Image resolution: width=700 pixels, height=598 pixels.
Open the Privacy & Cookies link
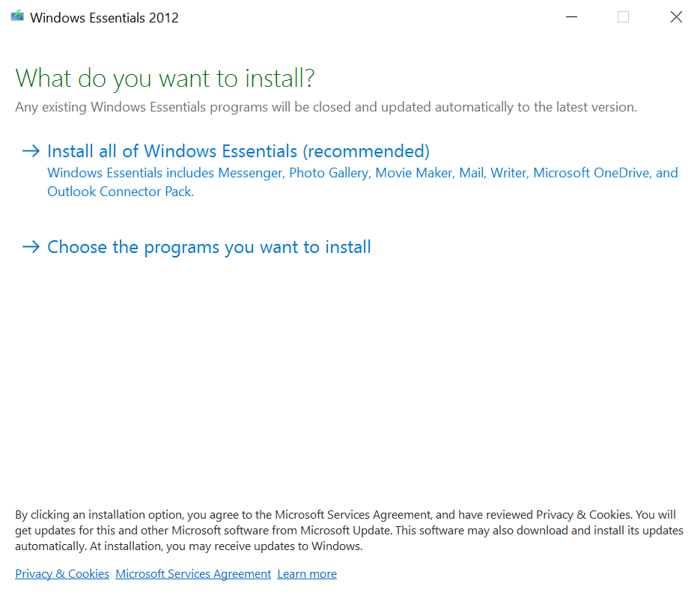[x=62, y=573]
